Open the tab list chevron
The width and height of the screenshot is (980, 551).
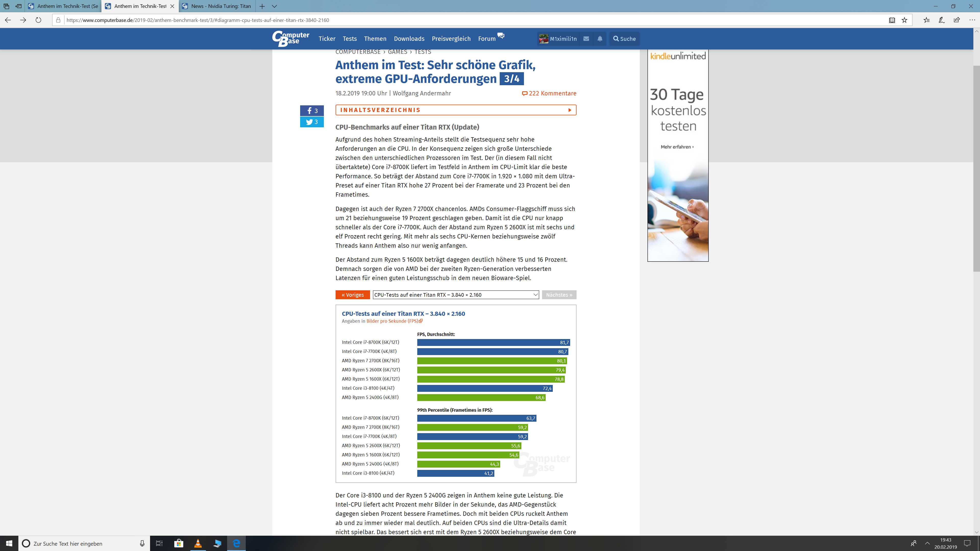[274, 6]
